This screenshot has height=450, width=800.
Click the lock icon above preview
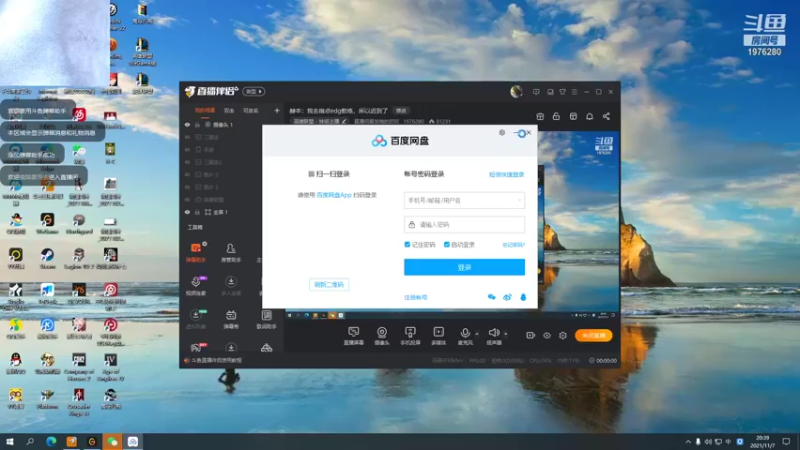click(x=556, y=116)
